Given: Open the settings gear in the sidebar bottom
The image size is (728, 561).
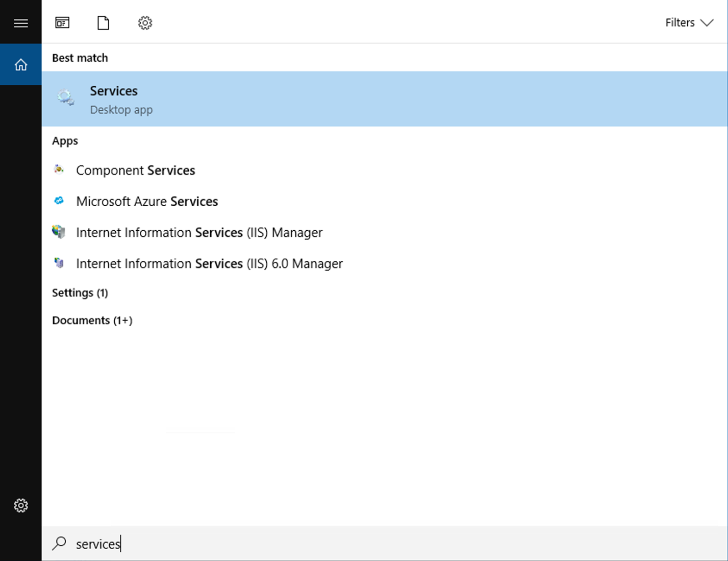Looking at the screenshot, I should click(x=21, y=505).
